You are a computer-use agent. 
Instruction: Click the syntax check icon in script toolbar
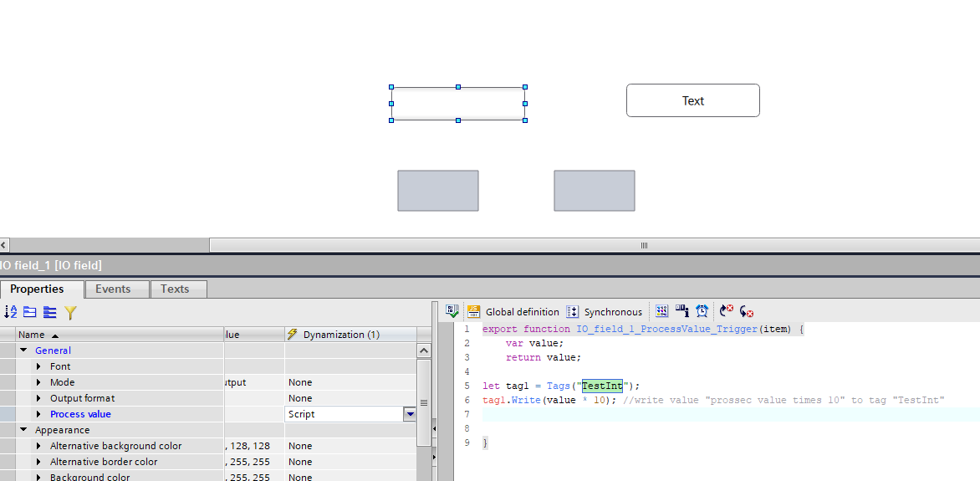pos(452,311)
